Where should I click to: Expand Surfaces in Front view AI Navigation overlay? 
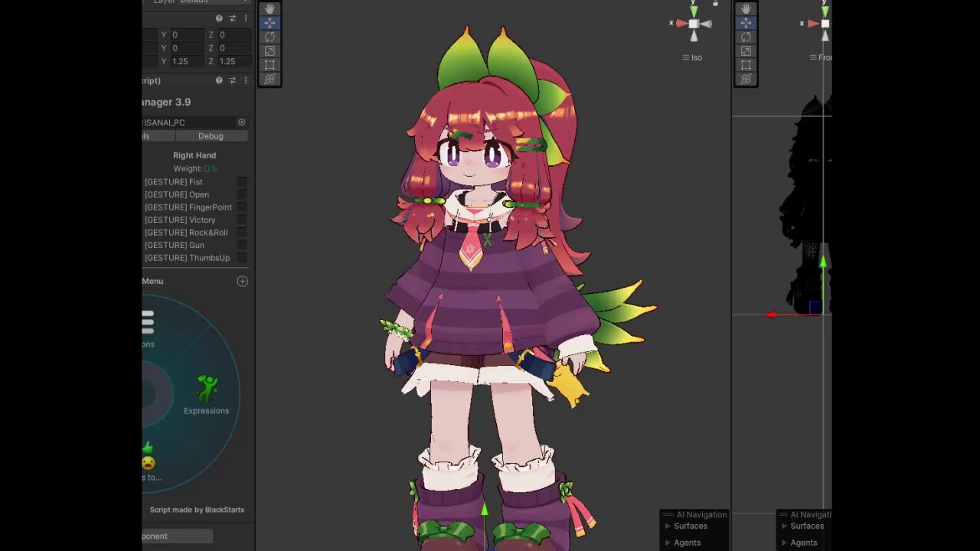tap(785, 527)
